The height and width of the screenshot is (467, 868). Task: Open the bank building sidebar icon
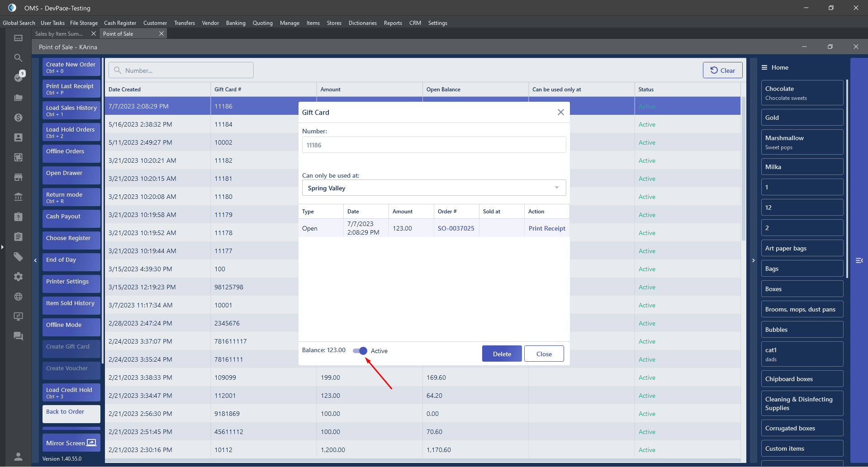(18, 197)
